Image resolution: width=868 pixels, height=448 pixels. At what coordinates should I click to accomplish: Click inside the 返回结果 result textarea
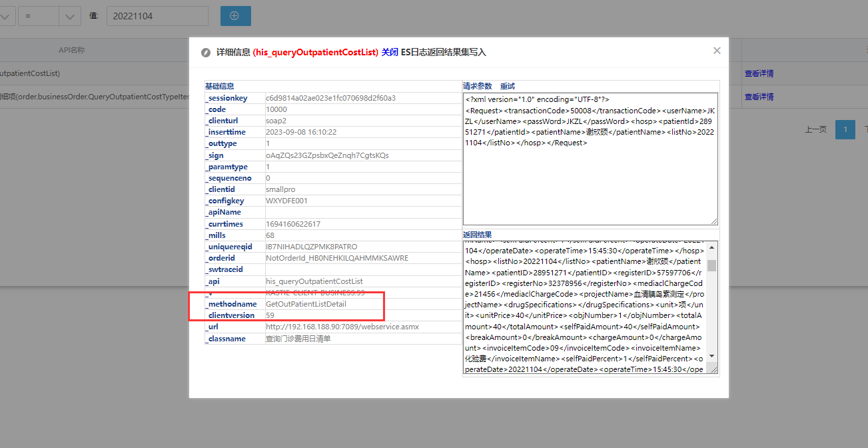584,307
